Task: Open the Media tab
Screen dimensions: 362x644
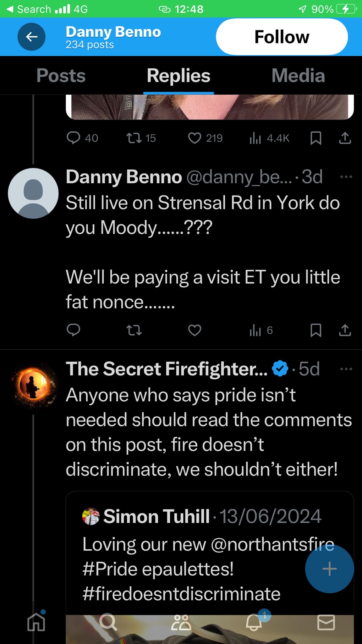Action: coord(298,76)
